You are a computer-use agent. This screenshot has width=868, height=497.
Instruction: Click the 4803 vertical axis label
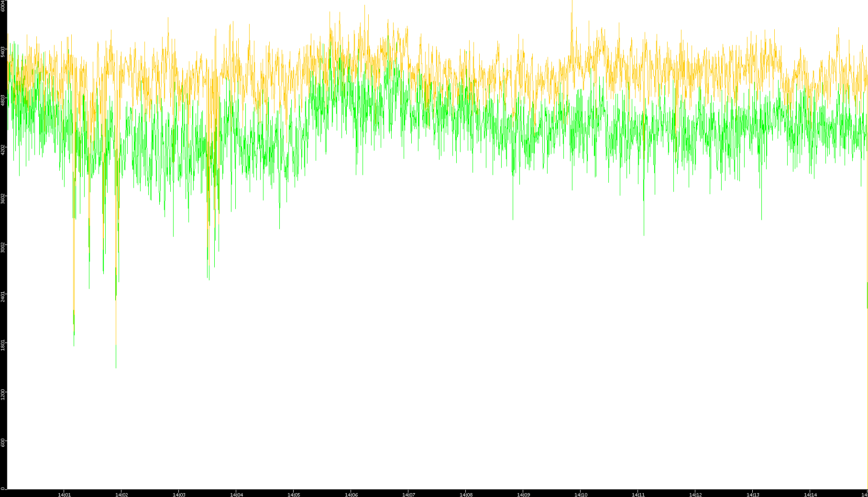(3, 100)
